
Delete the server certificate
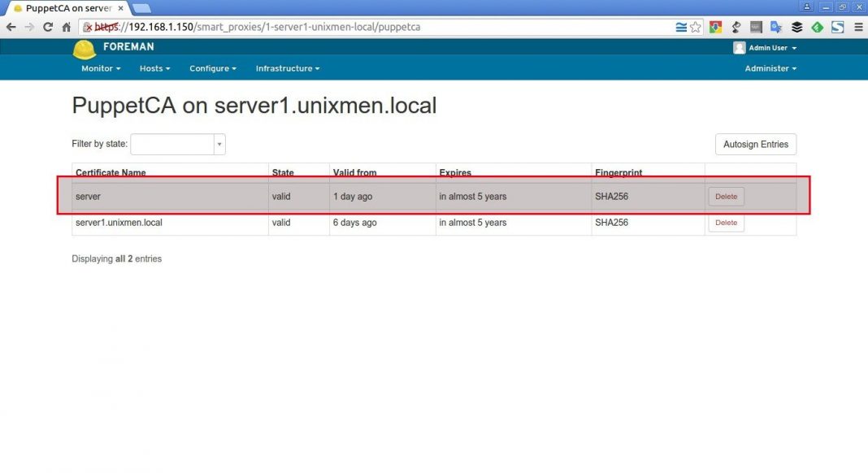click(726, 196)
